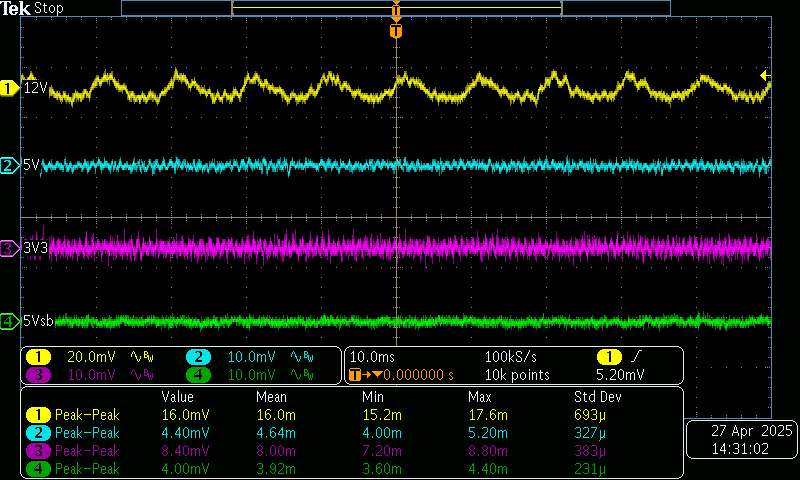800x480 pixels.
Task: Click the Tek logo
Action: [15, 8]
